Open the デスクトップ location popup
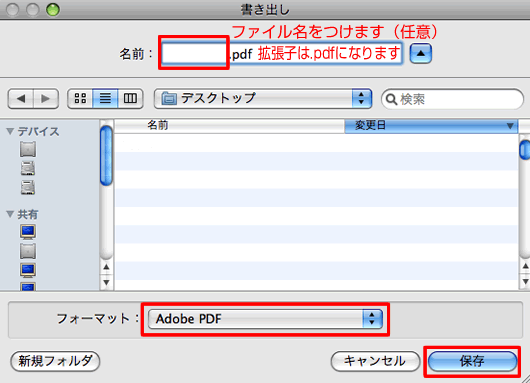530x383 pixels. pyautogui.click(x=263, y=99)
